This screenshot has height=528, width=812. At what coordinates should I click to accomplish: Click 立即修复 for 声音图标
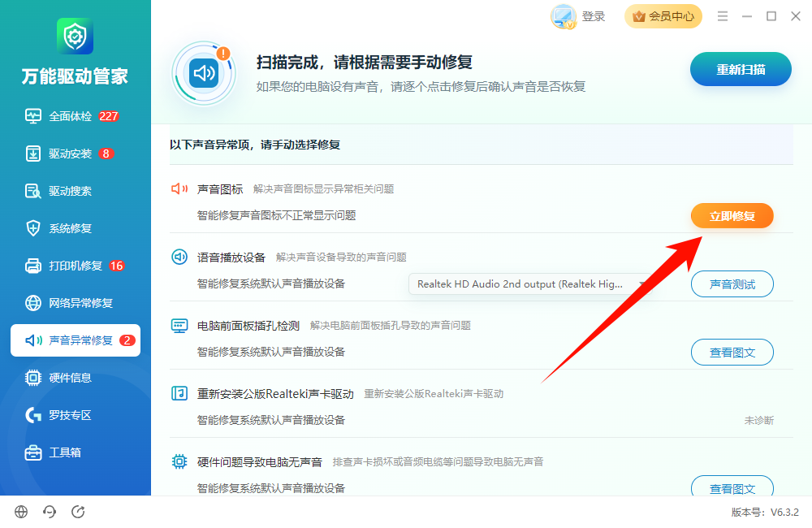tap(732, 216)
